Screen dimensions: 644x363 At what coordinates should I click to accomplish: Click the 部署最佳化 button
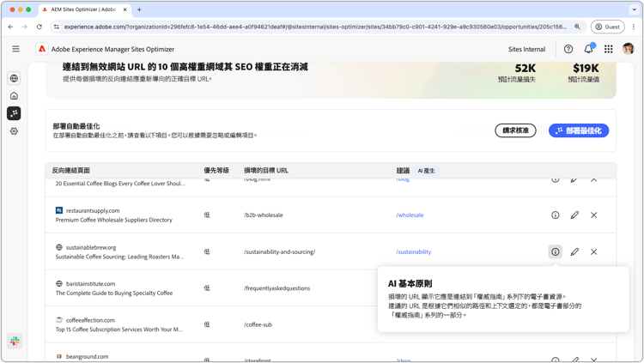click(579, 130)
